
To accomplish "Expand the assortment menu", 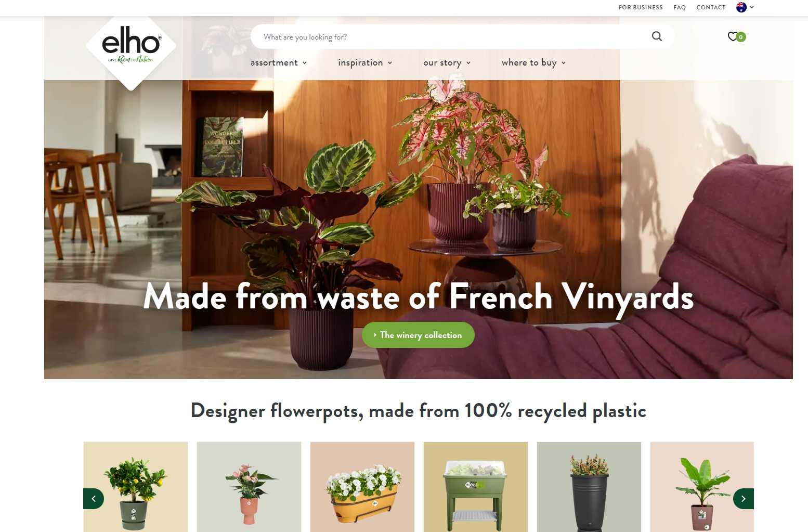I will pos(279,62).
